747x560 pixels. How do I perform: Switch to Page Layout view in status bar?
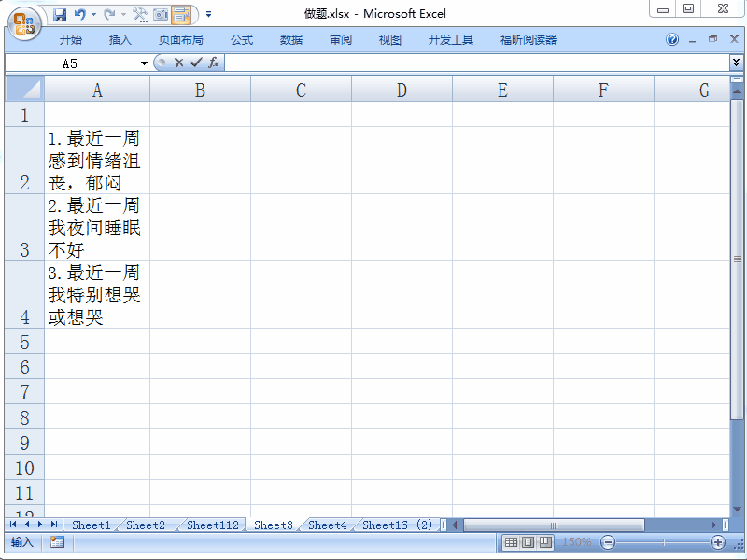coord(528,542)
